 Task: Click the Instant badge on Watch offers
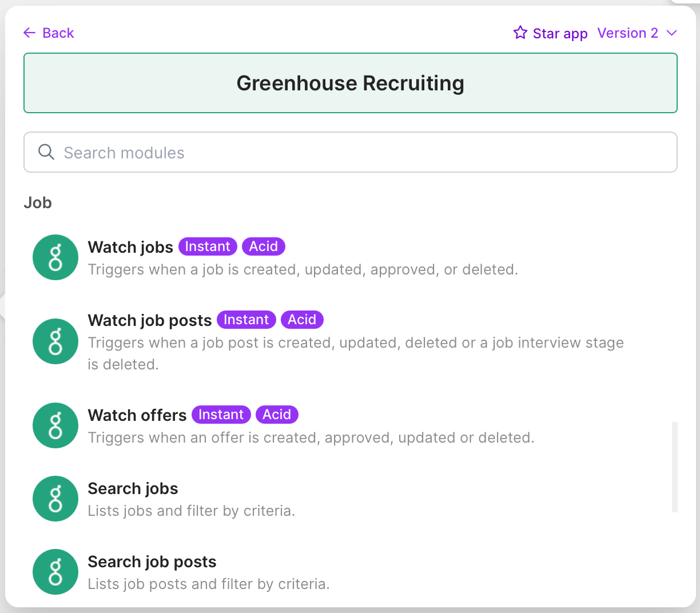[x=221, y=415]
